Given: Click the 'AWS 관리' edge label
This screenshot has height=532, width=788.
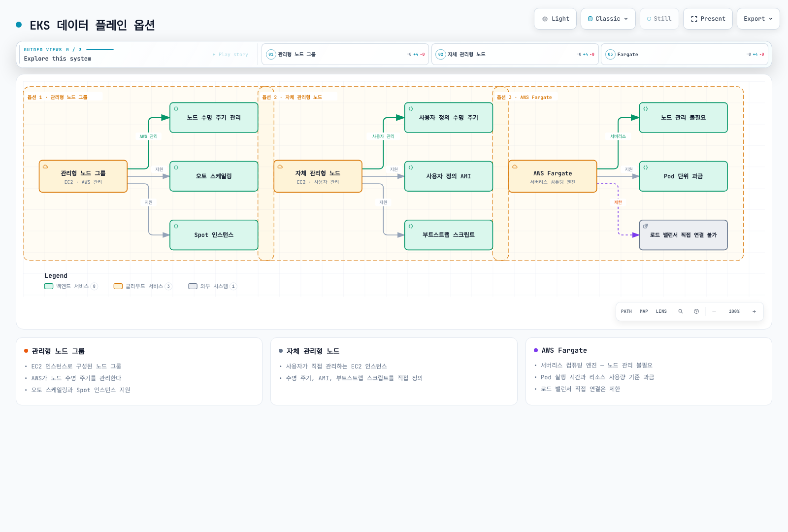Looking at the screenshot, I should (x=149, y=136).
